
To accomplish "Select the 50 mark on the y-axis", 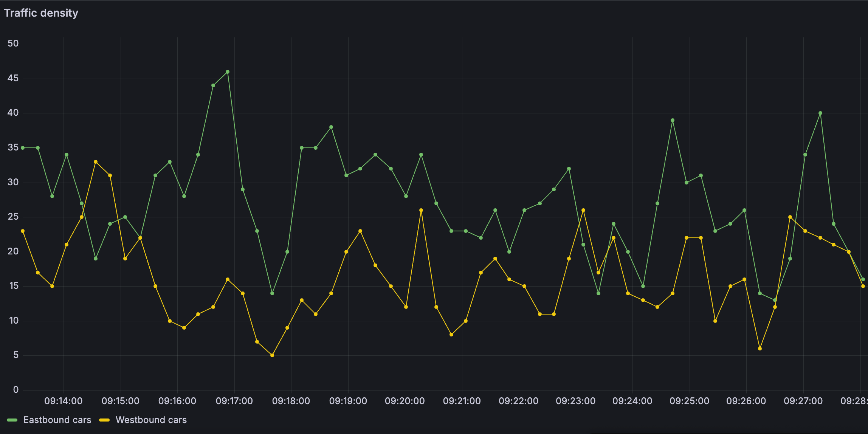I will [x=13, y=43].
